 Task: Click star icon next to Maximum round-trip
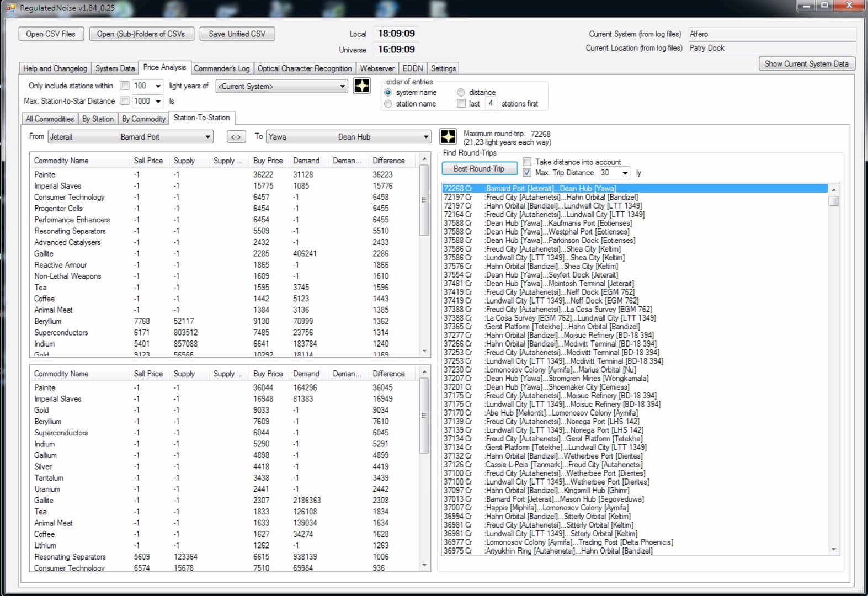click(448, 137)
